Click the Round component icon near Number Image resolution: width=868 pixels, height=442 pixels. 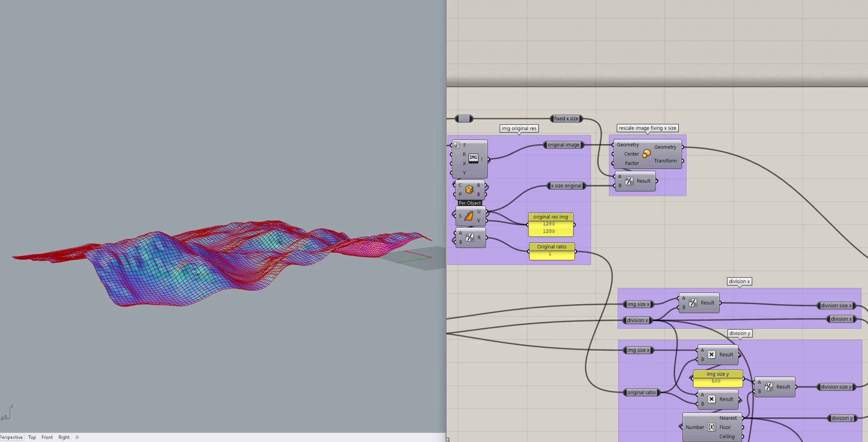711,427
